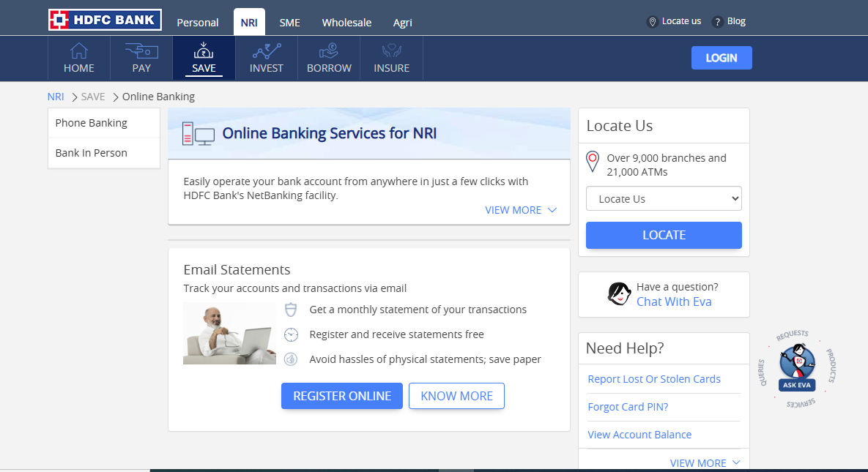Click the HOME house icon
Viewport: 868px width, 472px height.
[x=78, y=50]
